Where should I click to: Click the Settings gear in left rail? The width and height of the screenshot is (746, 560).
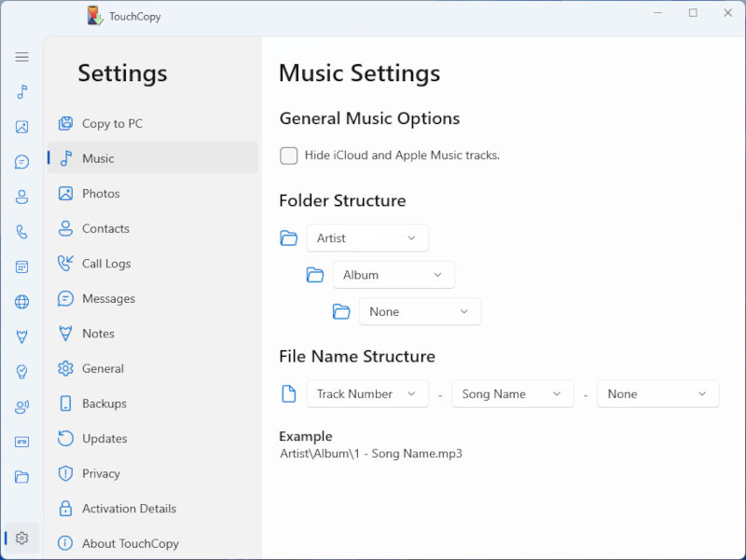[x=21, y=539]
